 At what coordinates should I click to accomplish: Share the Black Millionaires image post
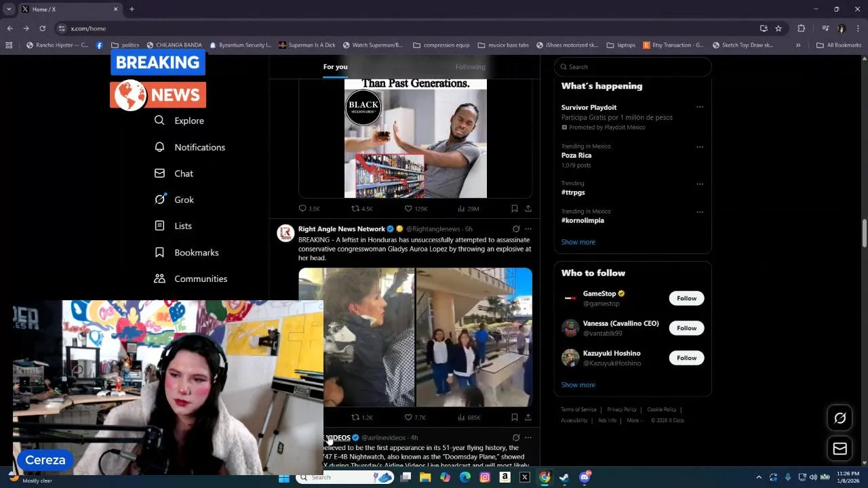(x=528, y=209)
